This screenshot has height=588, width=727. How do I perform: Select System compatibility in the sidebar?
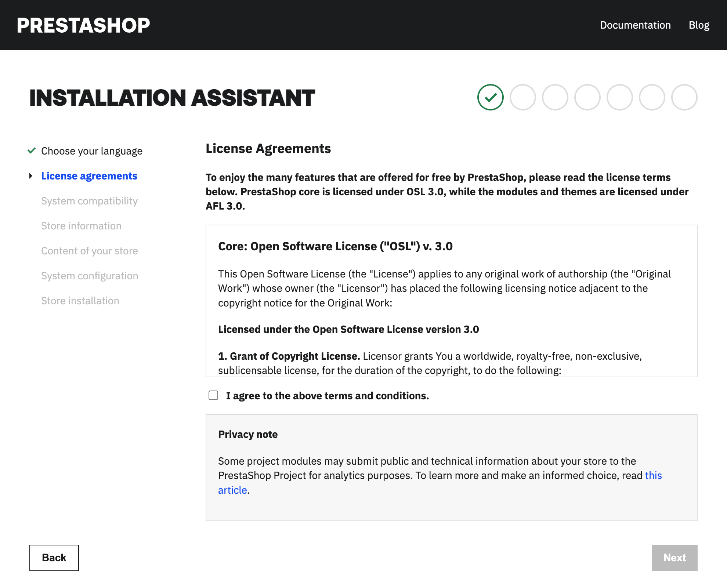(89, 201)
